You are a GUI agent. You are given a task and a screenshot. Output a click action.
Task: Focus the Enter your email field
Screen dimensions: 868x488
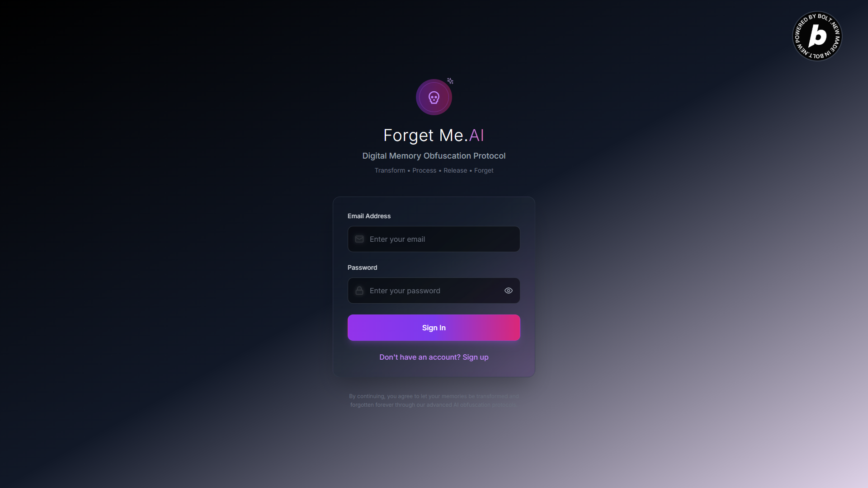click(434, 239)
